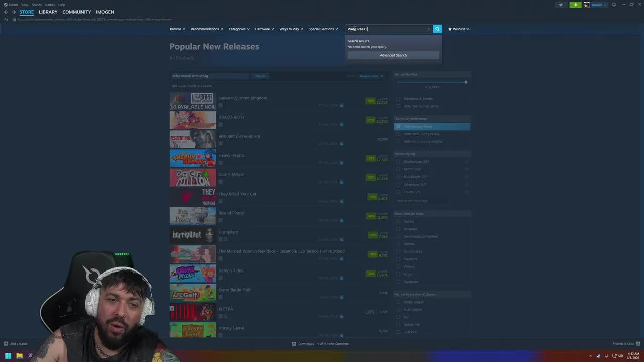Viewport: 644px width, 362px height.
Task: Open the View menu
Action: coord(24,5)
